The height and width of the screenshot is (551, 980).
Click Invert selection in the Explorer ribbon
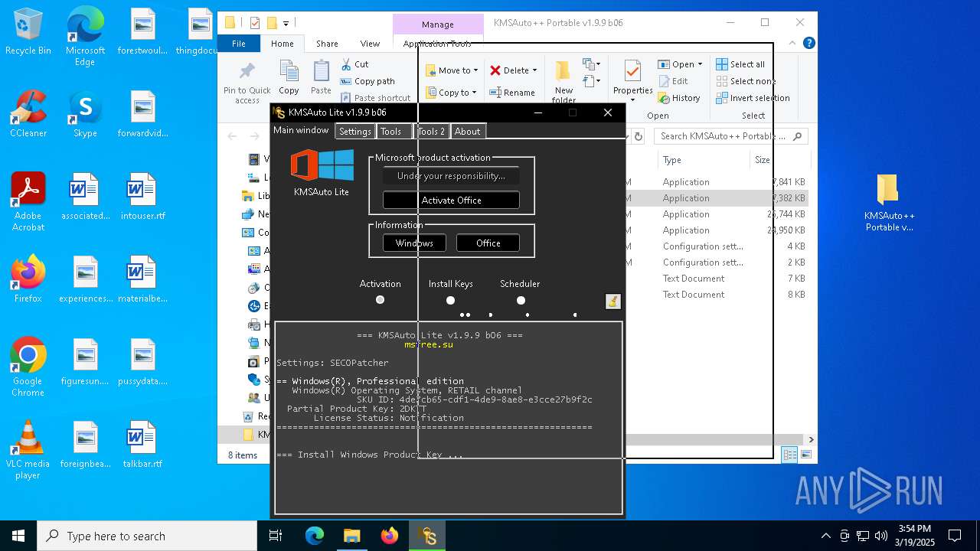click(753, 98)
